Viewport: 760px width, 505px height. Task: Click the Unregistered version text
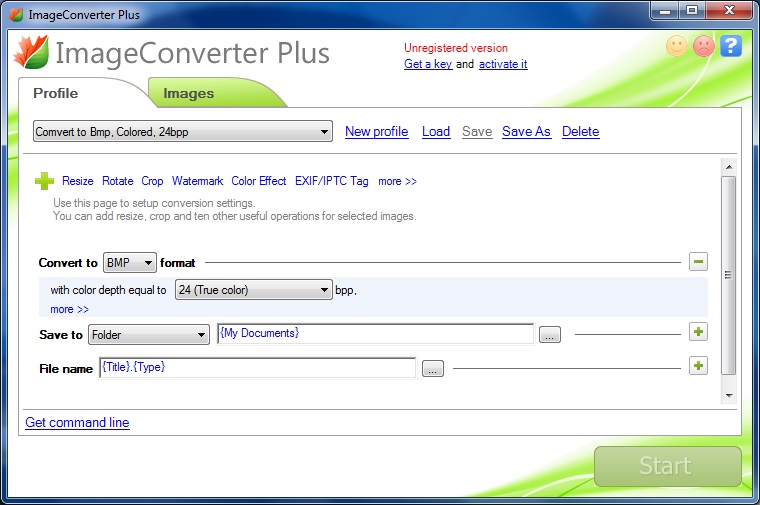click(x=456, y=48)
